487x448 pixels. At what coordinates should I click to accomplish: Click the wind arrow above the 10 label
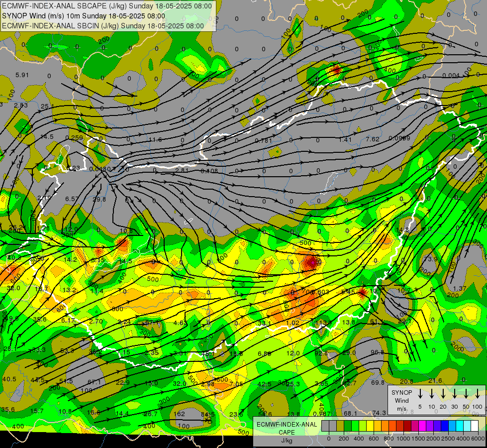click(x=432, y=394)
